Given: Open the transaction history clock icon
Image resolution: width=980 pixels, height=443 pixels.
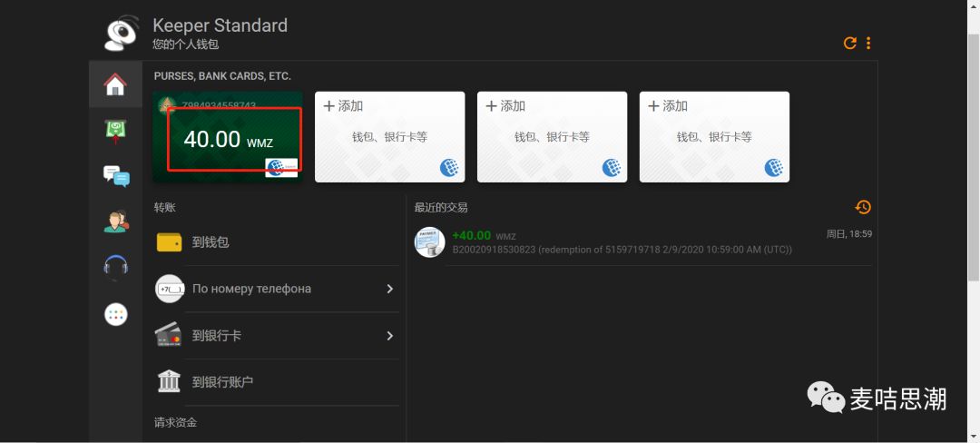Looking at the screenshot, I should point(863,207).
